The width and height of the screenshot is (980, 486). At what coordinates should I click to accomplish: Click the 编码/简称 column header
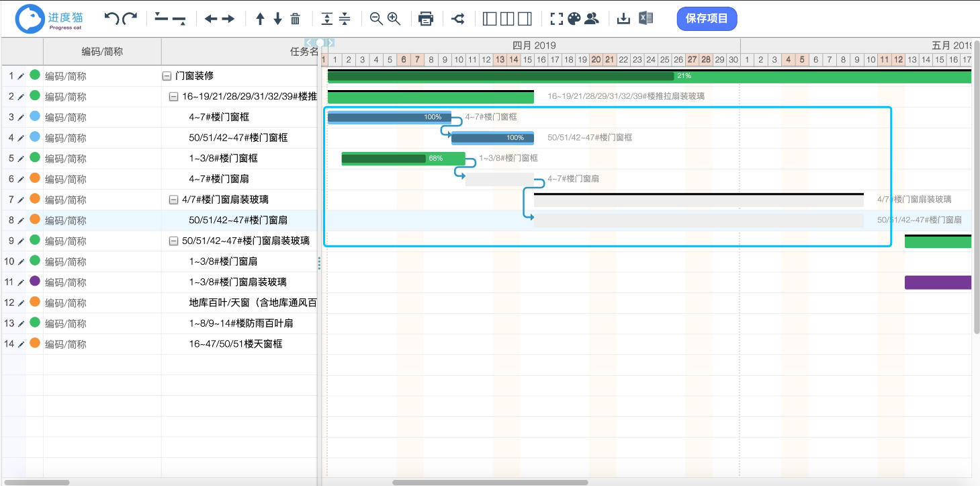(x=102, y=52)
